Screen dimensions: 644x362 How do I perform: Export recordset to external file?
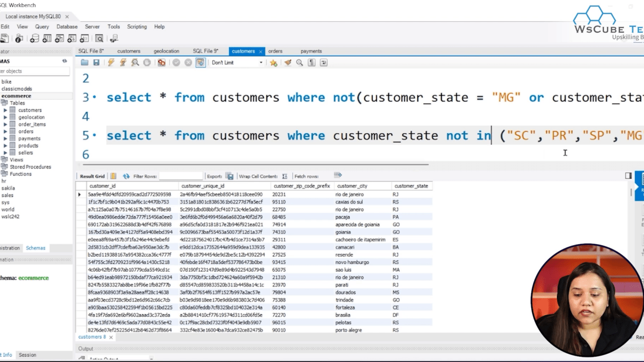coord(229,176)
